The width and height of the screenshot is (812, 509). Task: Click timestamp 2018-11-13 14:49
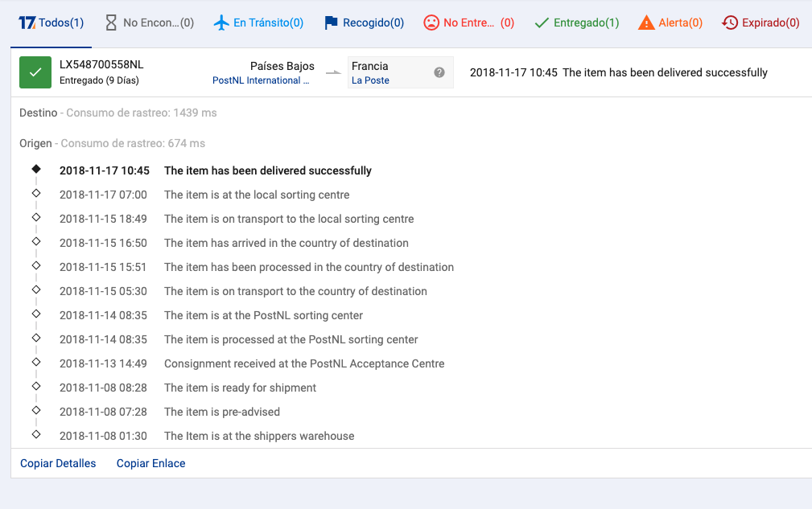103,363
